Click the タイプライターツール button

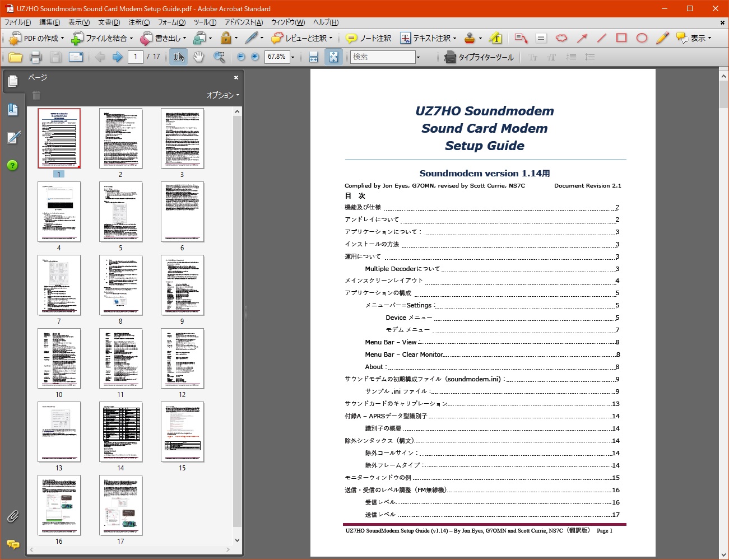click(x=479, y=57)
